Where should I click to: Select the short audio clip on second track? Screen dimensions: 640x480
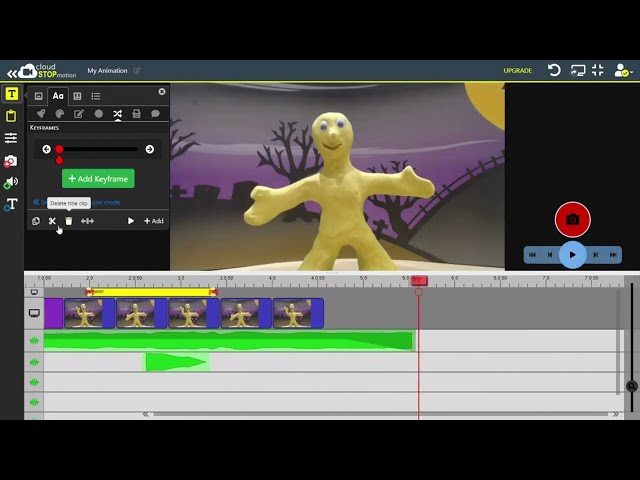click(x=177, y=362)
